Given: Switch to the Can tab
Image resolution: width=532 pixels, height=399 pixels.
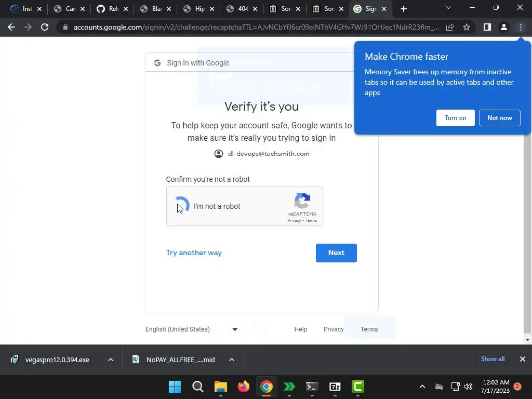Looking at the screenshot, I should 65,9.
